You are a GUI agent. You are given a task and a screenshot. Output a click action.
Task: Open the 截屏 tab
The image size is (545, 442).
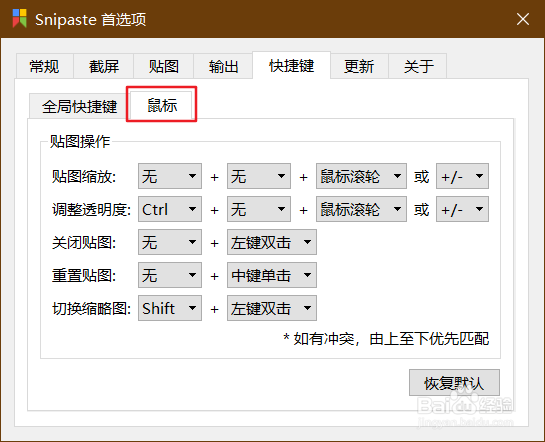[x=104, y=66]
